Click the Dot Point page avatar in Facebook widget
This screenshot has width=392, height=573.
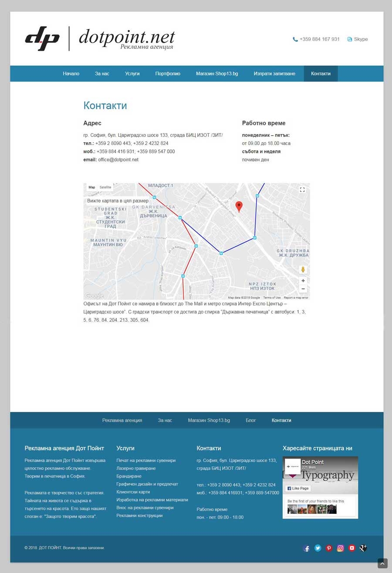coord(293,466)
